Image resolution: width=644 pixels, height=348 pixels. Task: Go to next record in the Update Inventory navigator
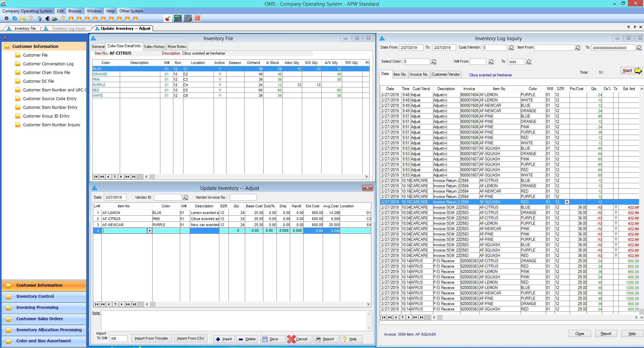(x=122, y=304)
